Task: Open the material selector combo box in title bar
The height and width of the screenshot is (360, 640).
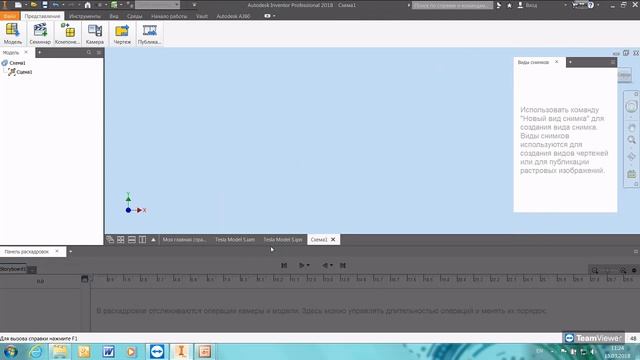Action: 158,5
